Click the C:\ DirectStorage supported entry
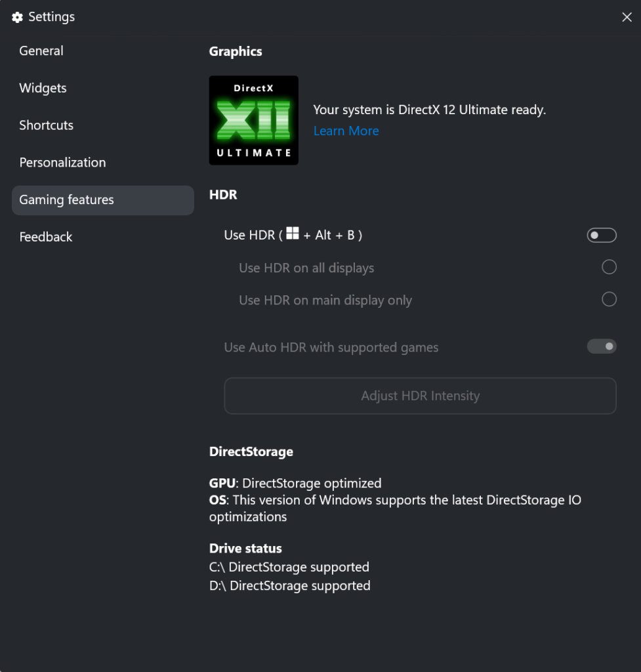The width and height of the screenshot is (641, 672). [289, 567]
